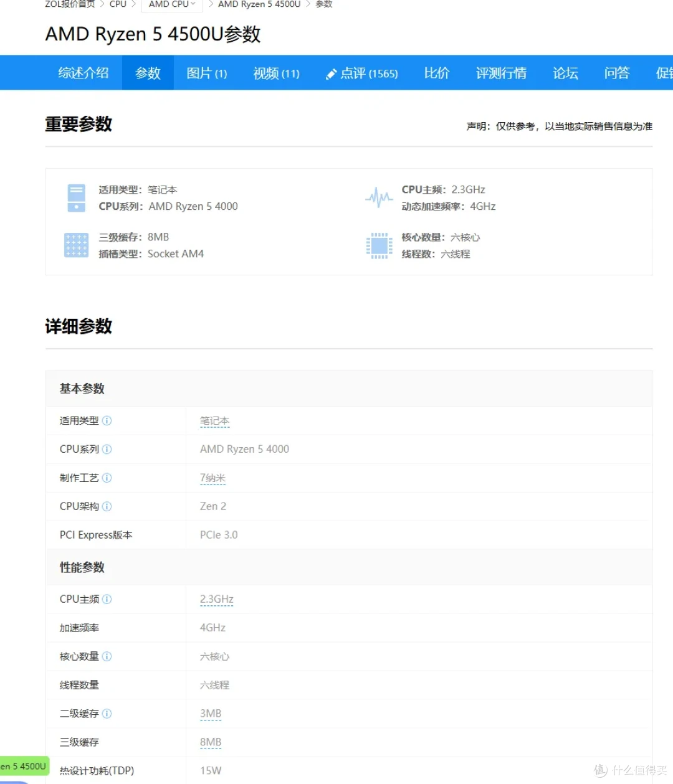Click the PCIe 3.0 value
Viewport: 673px width, 784px height.
point(219,535)
